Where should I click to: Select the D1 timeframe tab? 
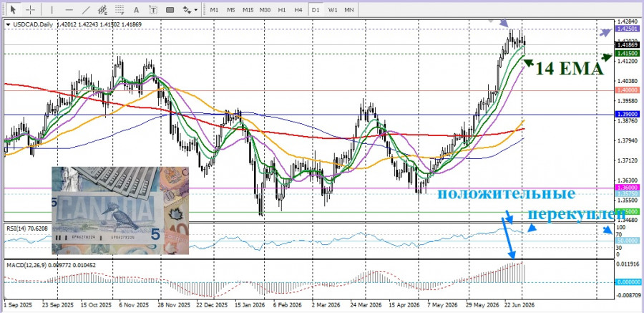[x=316, y=9]
